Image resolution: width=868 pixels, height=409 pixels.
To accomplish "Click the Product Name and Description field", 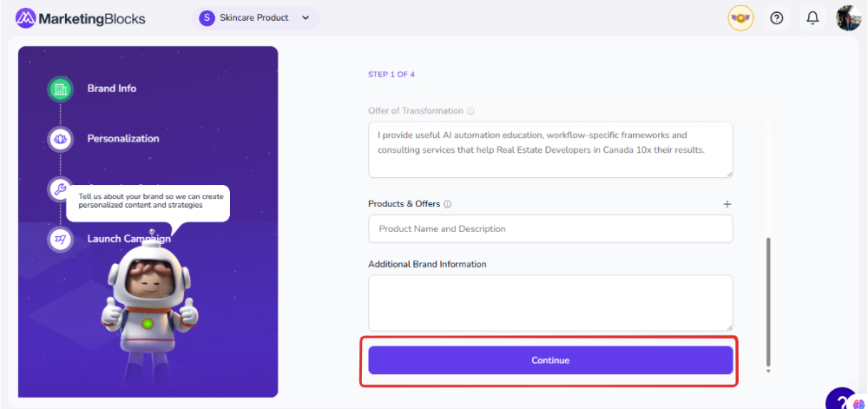I will [x=550, y=229].
